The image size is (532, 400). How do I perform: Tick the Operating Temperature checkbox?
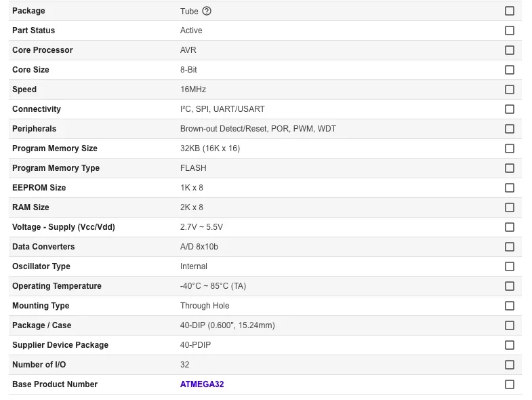click(510, 286)
